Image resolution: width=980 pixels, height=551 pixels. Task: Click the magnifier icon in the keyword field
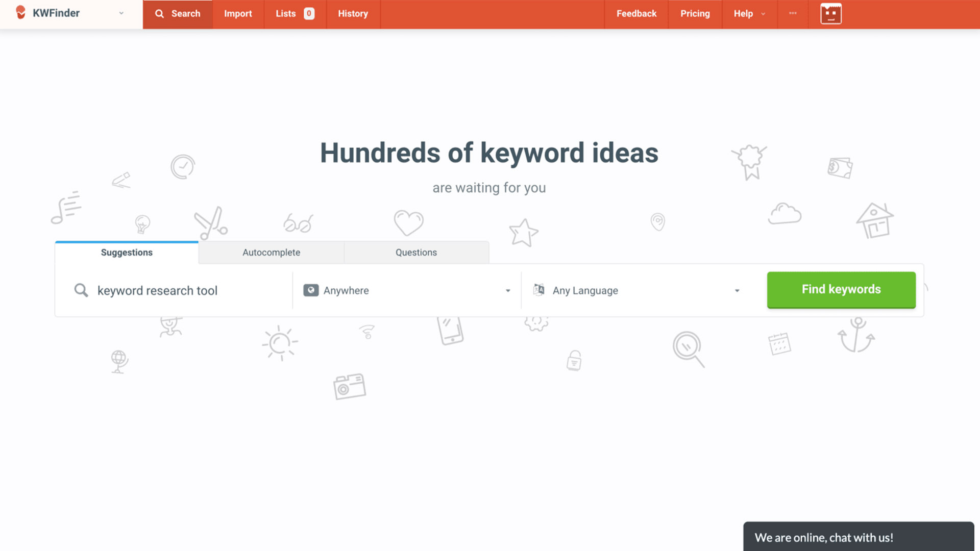[x=81, y=290]
